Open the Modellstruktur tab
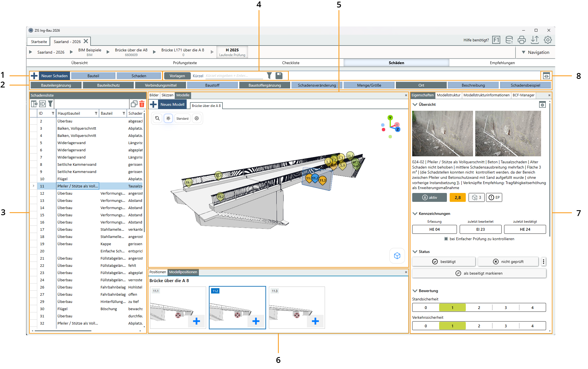Viewport: 588px width, 369px height. (449, 95)
